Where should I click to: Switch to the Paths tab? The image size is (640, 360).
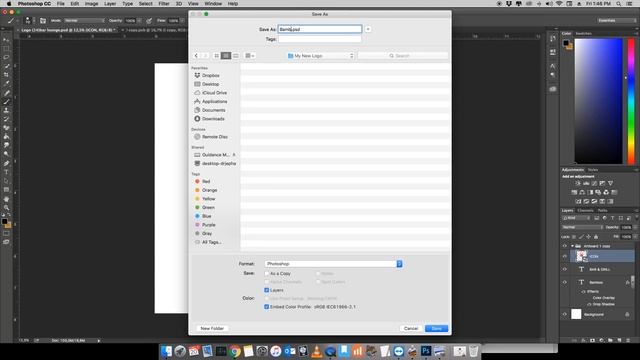(x=602, y=211)
